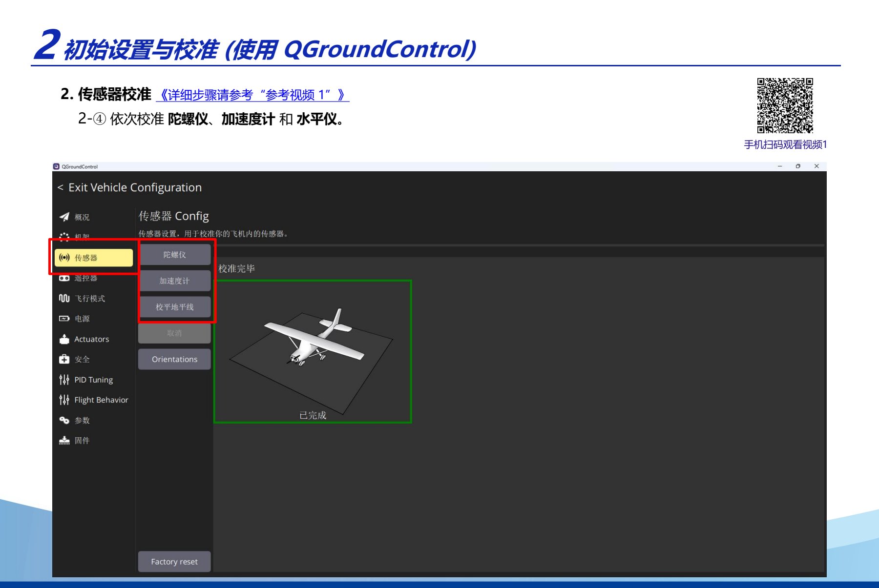Open 飞行模式 flight modes wave icon
Image resolution: width=879 pixels, height=588 pixels.
pyautogui.click(x=64, y=298)
